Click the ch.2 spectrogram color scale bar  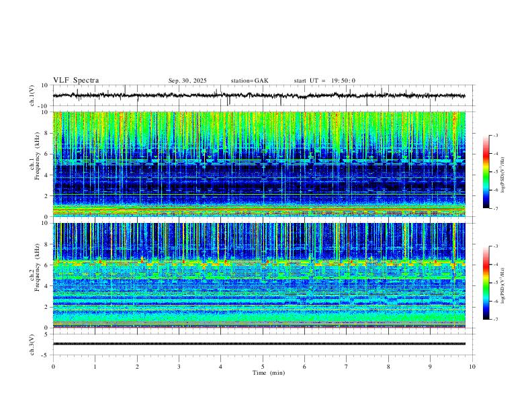486,283
